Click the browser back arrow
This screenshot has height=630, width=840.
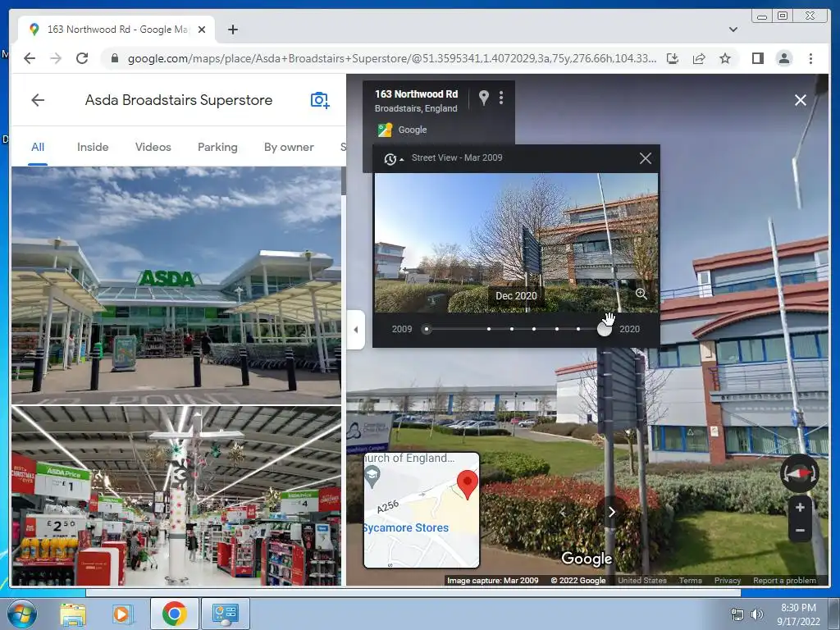coord(30,58)
